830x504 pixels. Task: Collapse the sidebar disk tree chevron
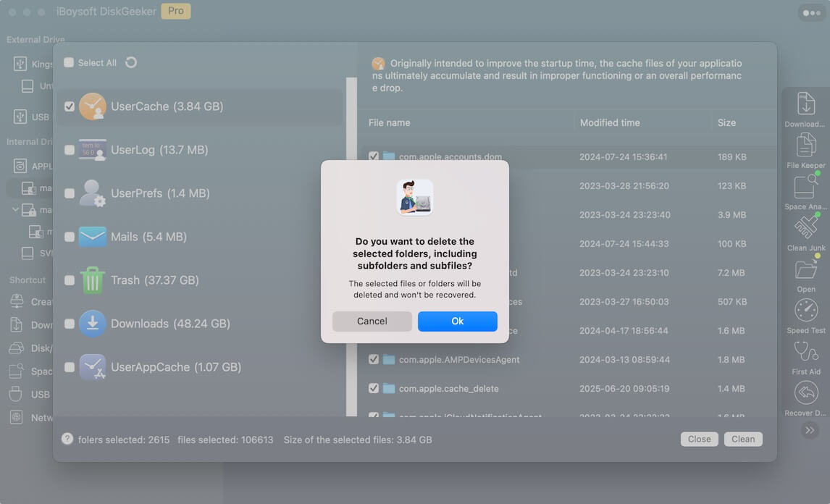click(x=14, y=210)
